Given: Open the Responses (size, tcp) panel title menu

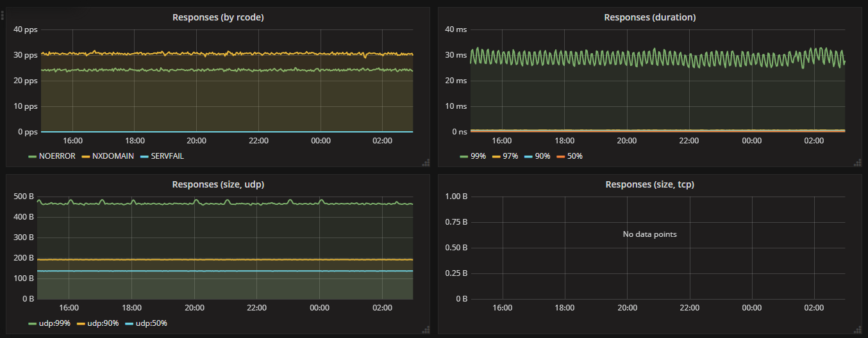Looking at the screenshot, I should [650, 184].
